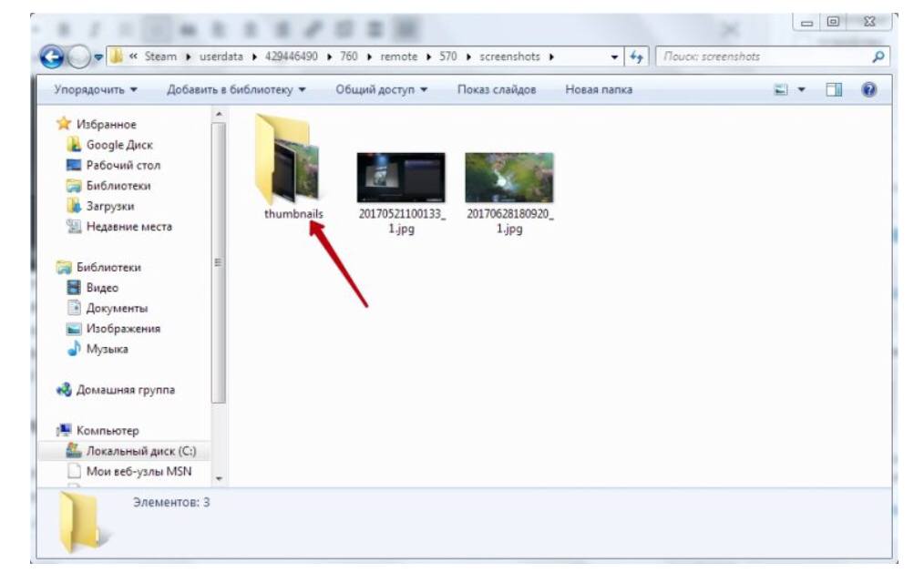This screenshot has width=924, height=583.
Task: Click the star icon next to Избранное
Action: 64,124
